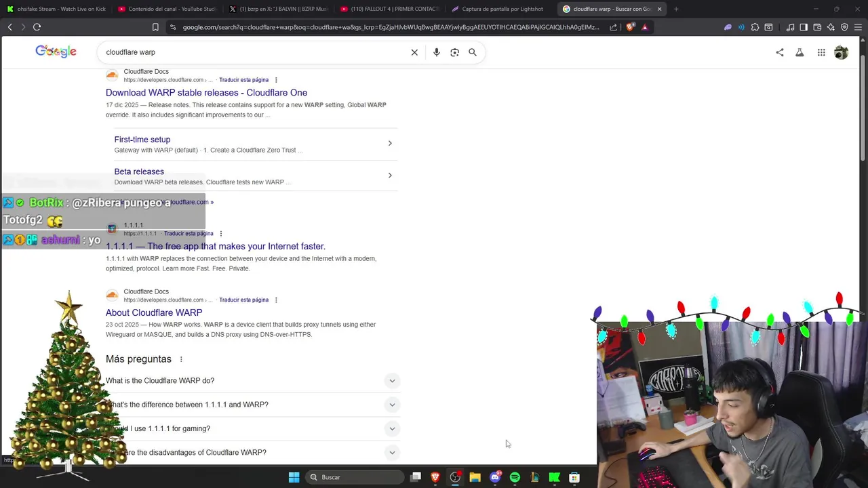Open more options for Download WARP result
The width and height of the screenshot is (868, 488).
tap(276, 80)
